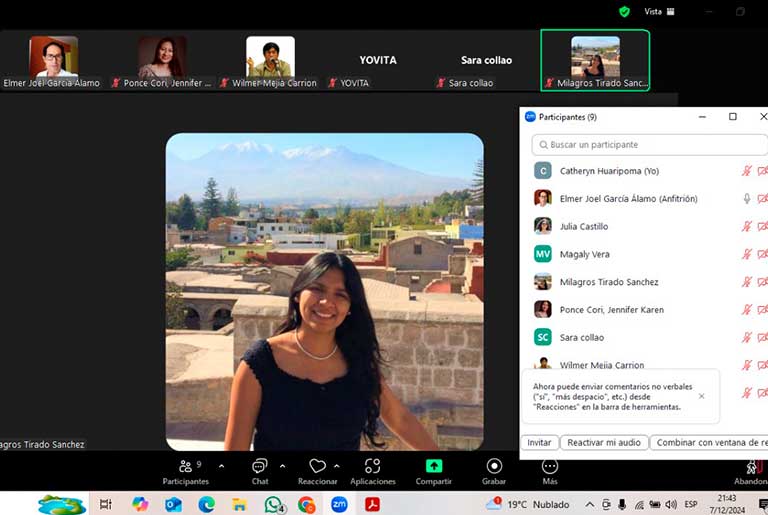Screen dimensions: 768x515
Task: Click Reactivar mi audio button
Action: [603, 442]
